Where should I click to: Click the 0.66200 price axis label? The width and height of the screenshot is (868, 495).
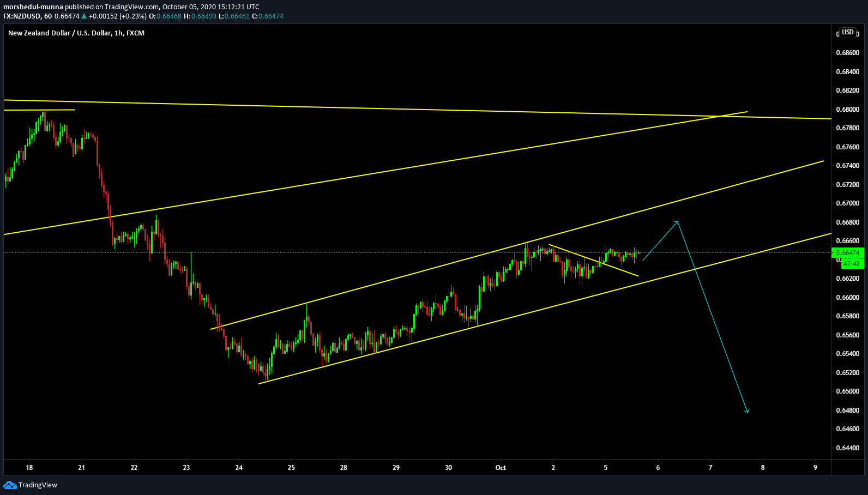(x=847, y=279)
